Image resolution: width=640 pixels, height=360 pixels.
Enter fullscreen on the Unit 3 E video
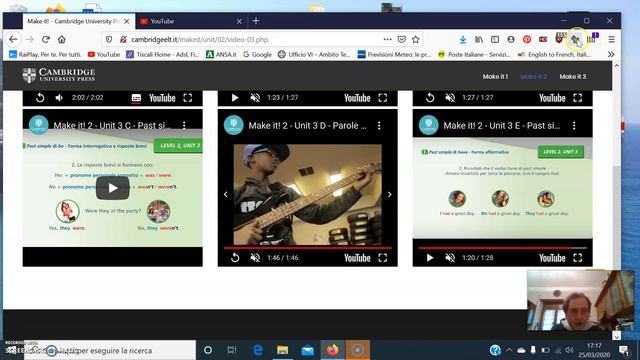pos(578,258)
